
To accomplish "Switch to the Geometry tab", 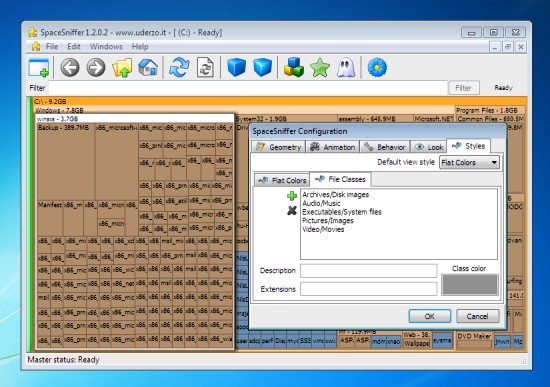I will (278, 147).
